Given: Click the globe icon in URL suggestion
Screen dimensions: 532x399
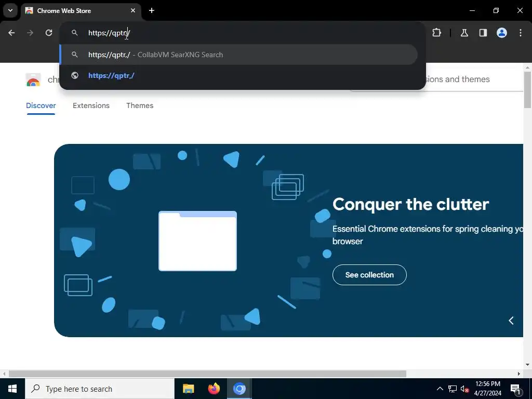Looking at the screenshot, I should point(75,75).
